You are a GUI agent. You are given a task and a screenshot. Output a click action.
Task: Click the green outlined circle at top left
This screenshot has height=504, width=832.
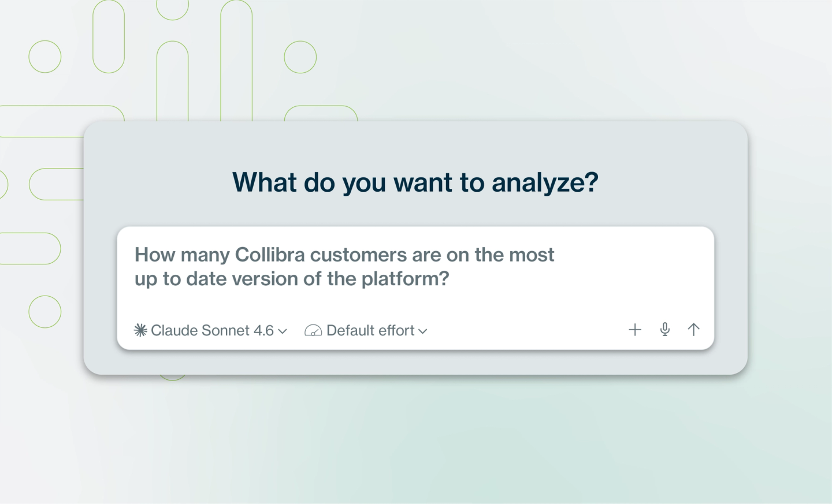tap(45, 57)
